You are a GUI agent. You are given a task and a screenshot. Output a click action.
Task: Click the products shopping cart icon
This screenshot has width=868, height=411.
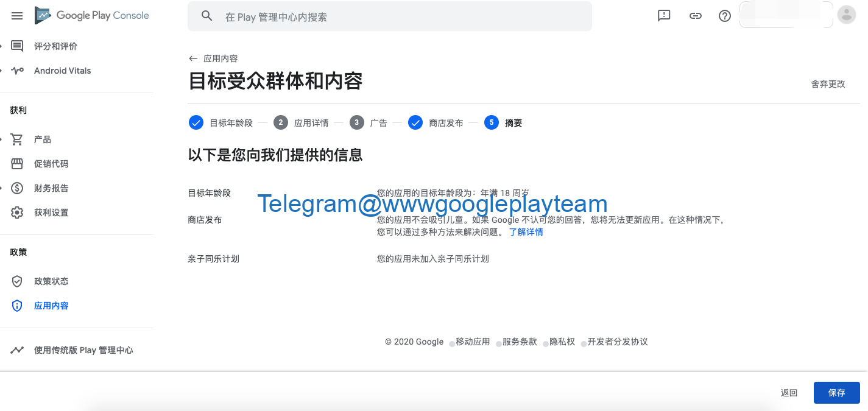coord(17,139)
